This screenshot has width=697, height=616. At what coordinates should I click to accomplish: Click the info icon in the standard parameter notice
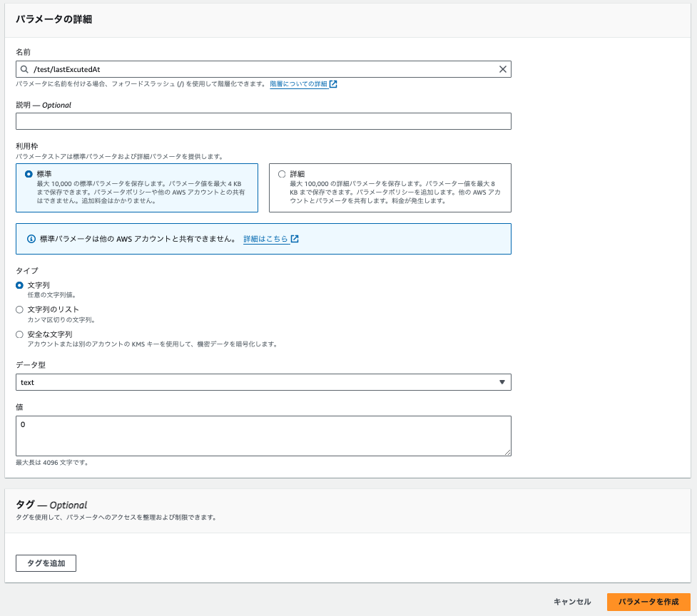click(31, 239)
